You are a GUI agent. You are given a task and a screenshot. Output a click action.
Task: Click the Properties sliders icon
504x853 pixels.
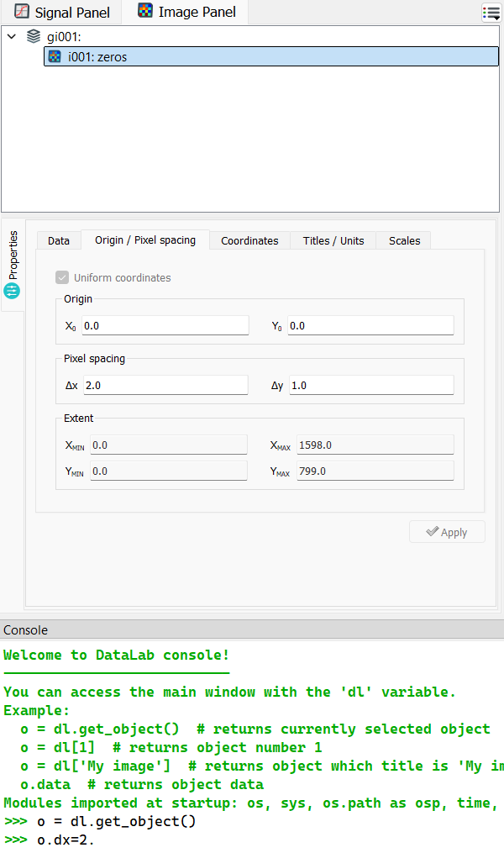click(x=12, y=291)
